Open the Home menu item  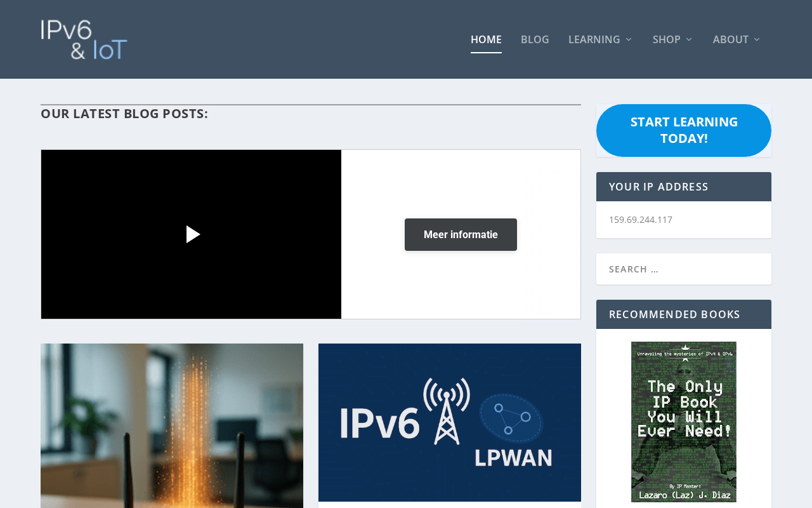(486, 39)
